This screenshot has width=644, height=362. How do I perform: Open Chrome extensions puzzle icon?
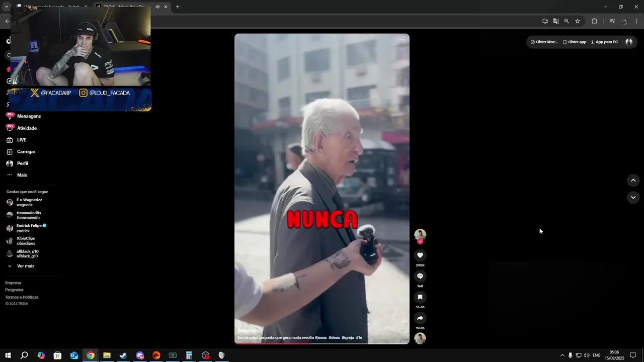click(594, 21)
